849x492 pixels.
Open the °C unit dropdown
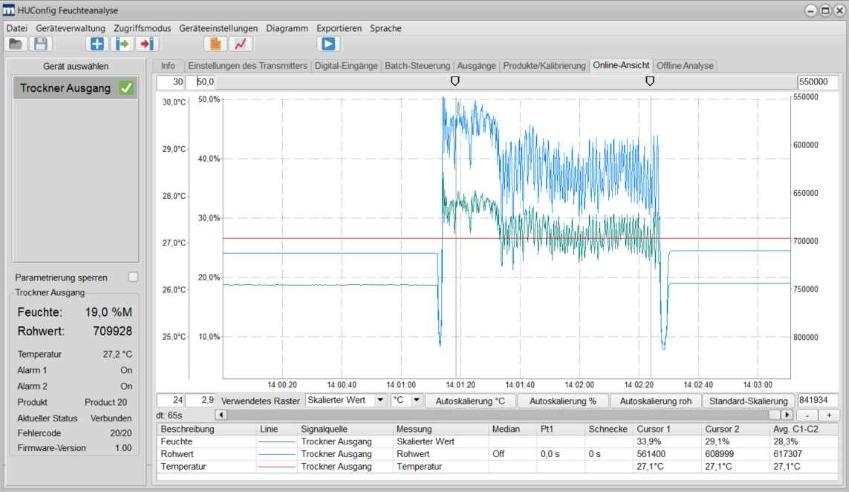click(408, 400)
